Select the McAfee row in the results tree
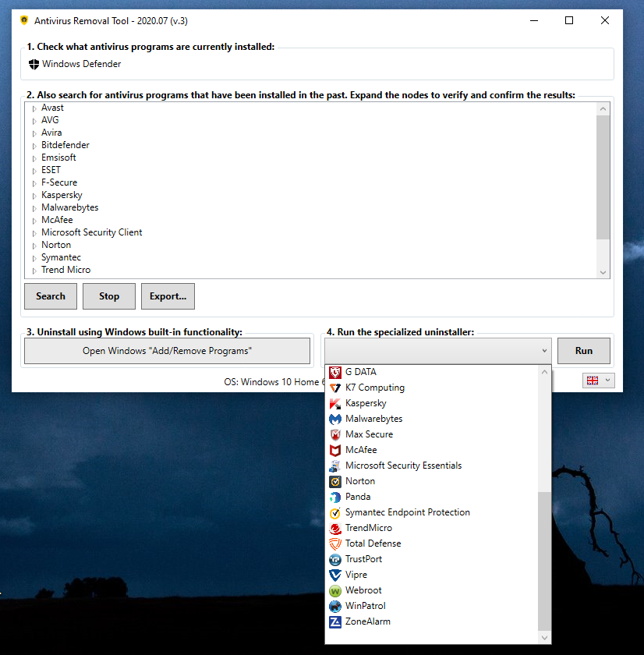The height and width of the screenshot is (655, 644). [57, 220]
